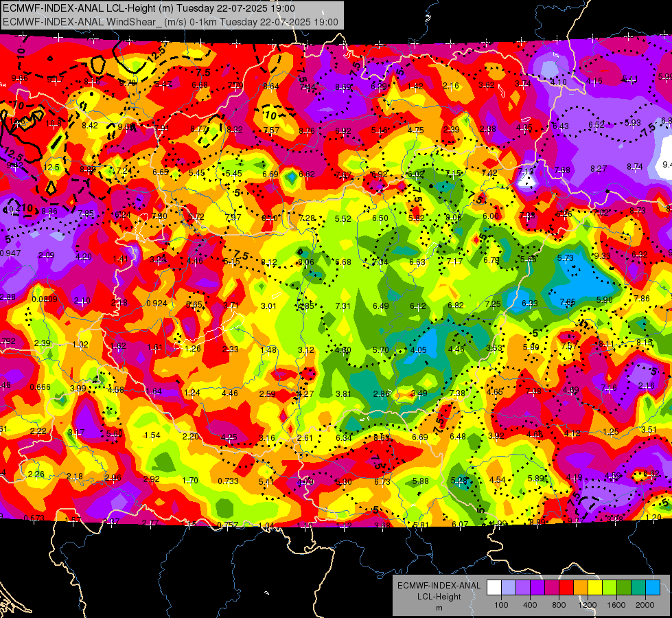Click the '6.34' wind shear value

344,437
